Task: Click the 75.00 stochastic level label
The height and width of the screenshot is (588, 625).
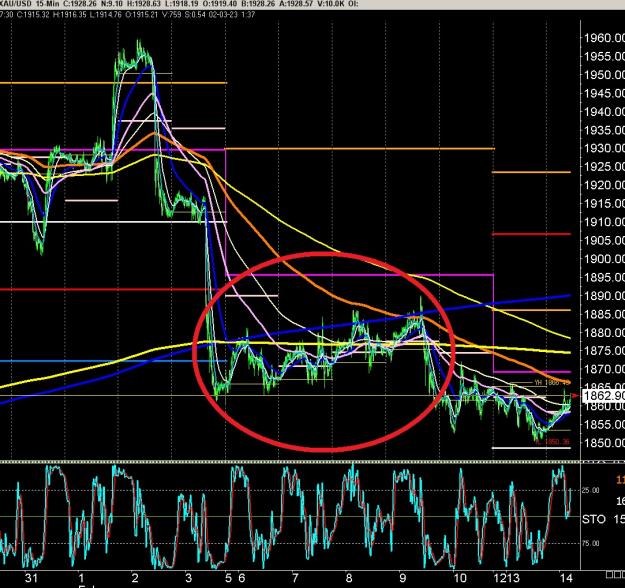Action: pos(591,543)
